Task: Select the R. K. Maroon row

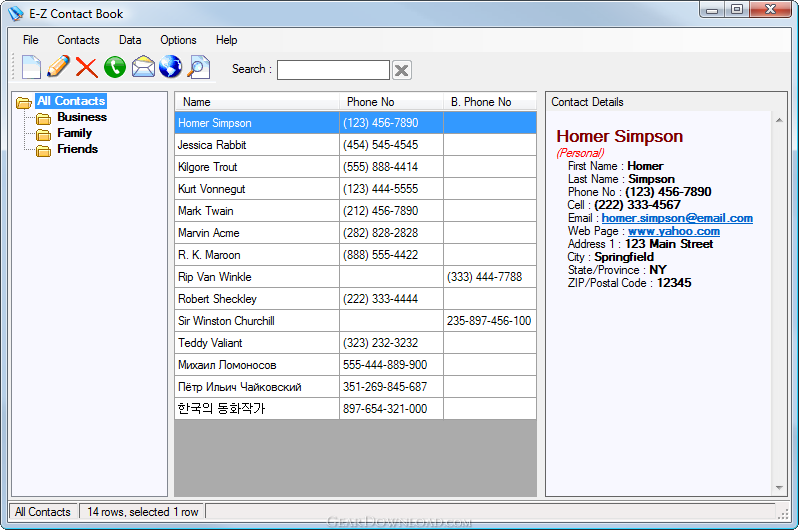Action: click(x=355, y=255)
